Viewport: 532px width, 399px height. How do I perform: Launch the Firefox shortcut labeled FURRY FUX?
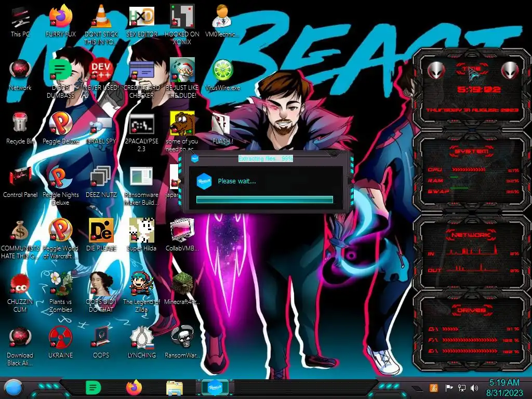click(x=60, y=17)
